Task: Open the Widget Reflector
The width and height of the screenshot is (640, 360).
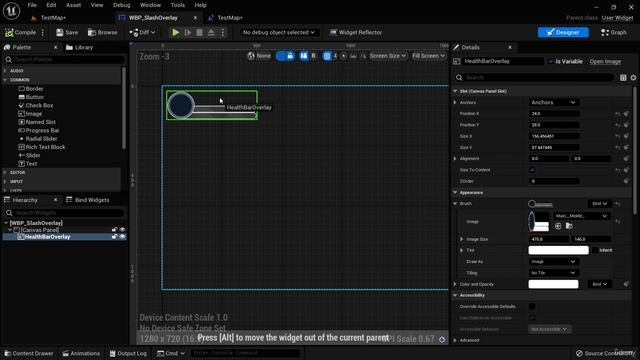Action: [x=356, y=32]
